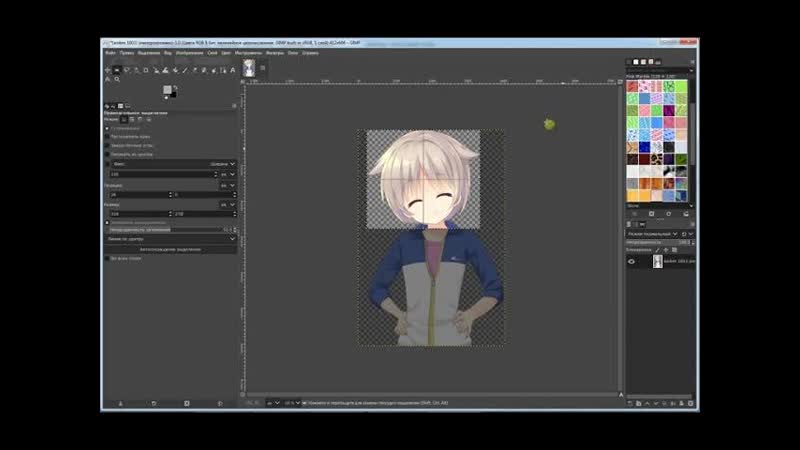Lock layer position and size icon
This screenshot has height=450, width=800.
tap(666, 250)
